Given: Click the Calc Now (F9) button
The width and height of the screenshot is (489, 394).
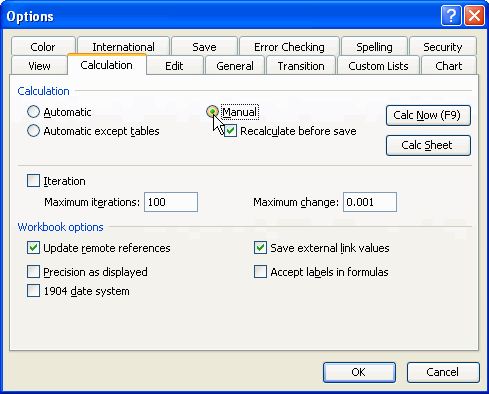Looking at the screenshot, I should click(428, 115).
